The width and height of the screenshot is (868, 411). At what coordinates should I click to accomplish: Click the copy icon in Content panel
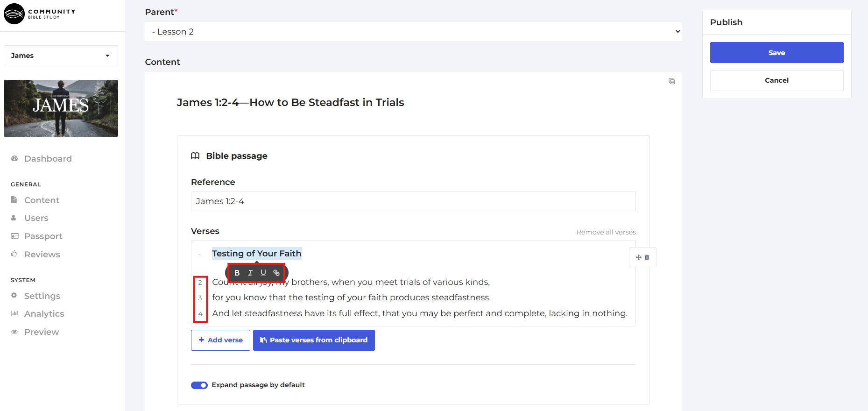pyautogui.click(x=671, y=81)
